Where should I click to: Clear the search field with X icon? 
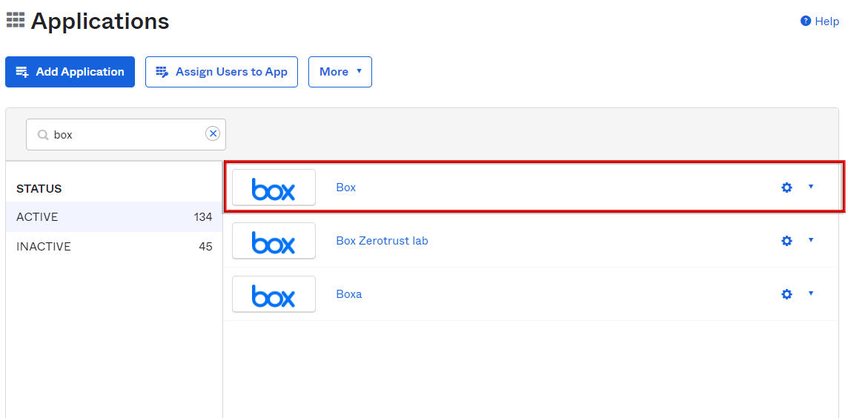pyautogui.click(x=213, y=134)
